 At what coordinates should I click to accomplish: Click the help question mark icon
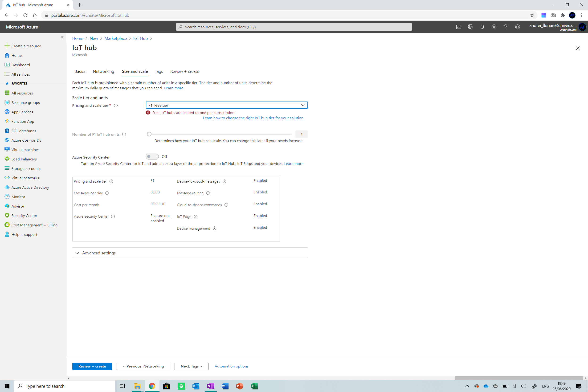pyautogui.click(x=506, y=27)
